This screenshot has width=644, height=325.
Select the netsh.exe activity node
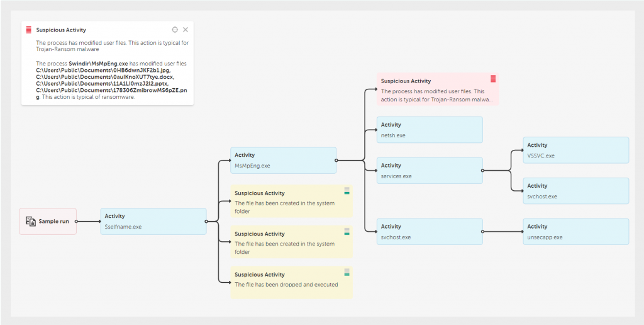[430, 130]
